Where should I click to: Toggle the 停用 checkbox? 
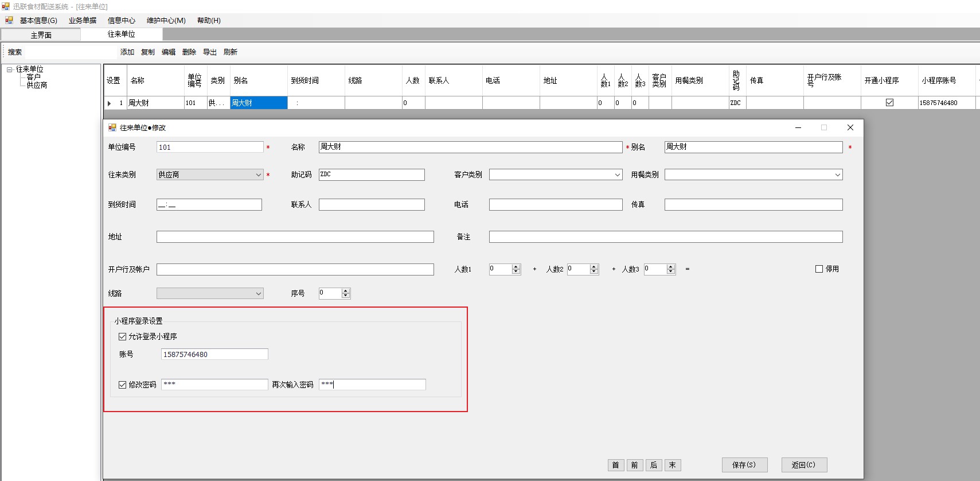click(819, 269)
